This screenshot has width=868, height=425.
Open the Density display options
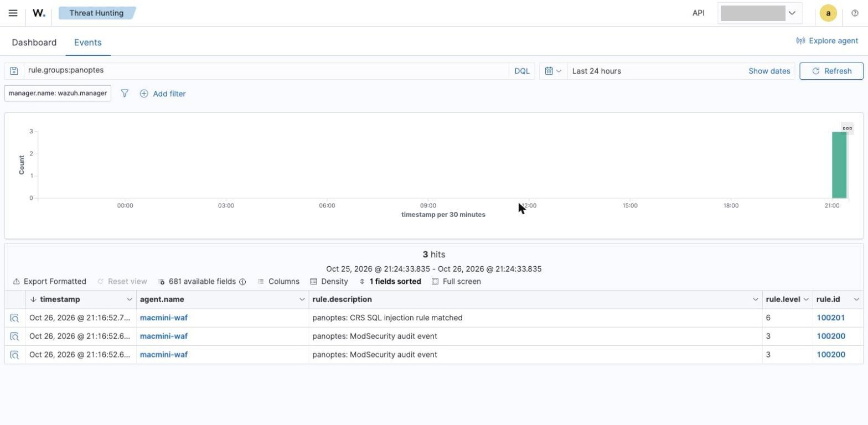[x=329, y=282]
